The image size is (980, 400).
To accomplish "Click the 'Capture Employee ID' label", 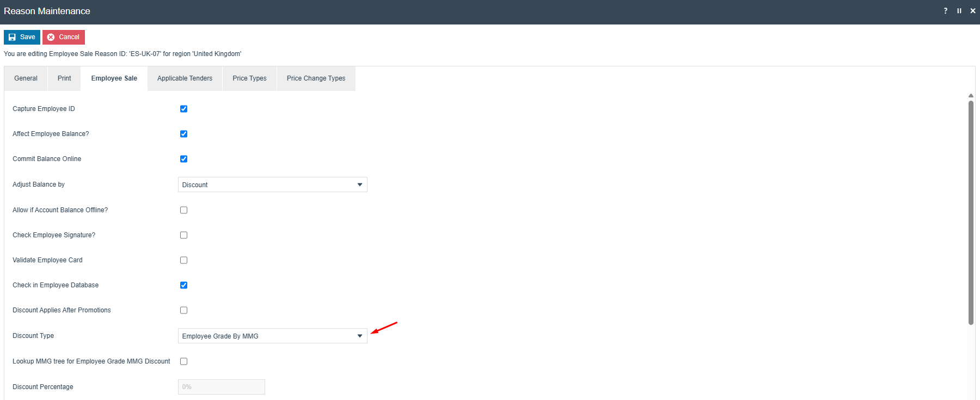I will click(44, 109).
